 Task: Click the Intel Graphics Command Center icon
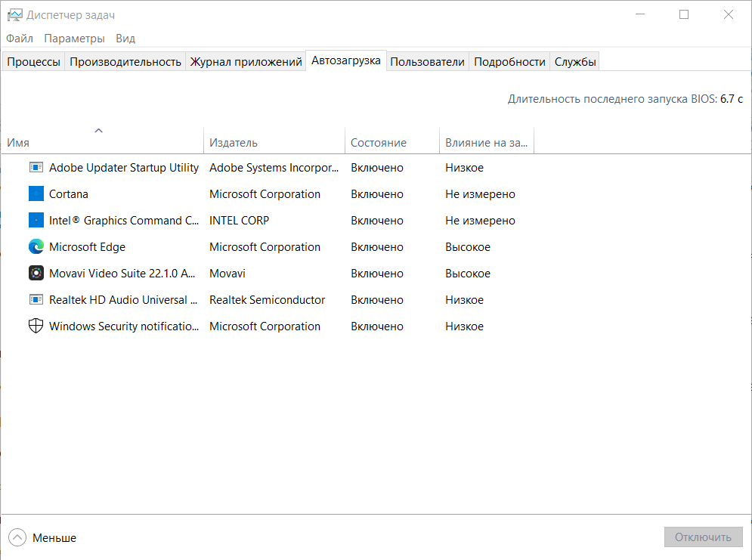pyautogui.click(x=36, y=220)
